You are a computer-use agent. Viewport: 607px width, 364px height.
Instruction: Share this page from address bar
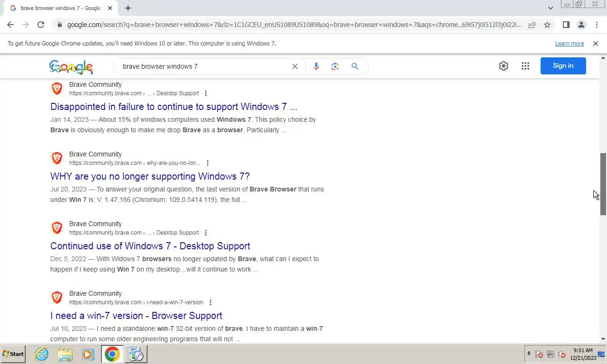tap(532, 25)
